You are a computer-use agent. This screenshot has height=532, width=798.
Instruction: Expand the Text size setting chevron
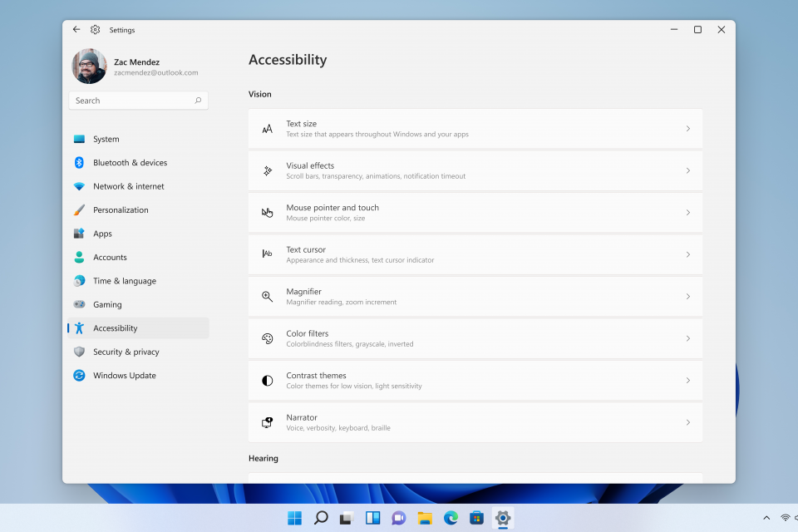687,129
